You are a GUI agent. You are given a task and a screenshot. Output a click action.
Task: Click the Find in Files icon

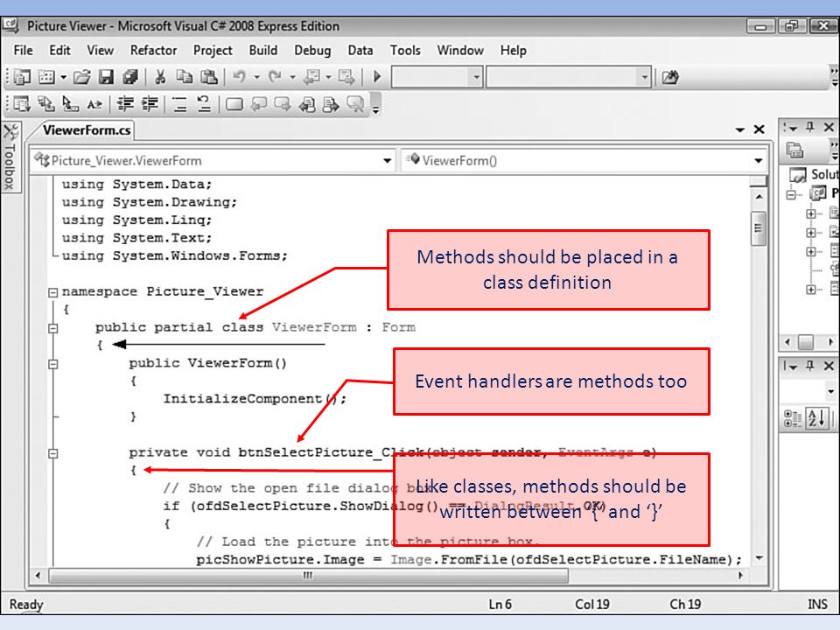(669, 77)
